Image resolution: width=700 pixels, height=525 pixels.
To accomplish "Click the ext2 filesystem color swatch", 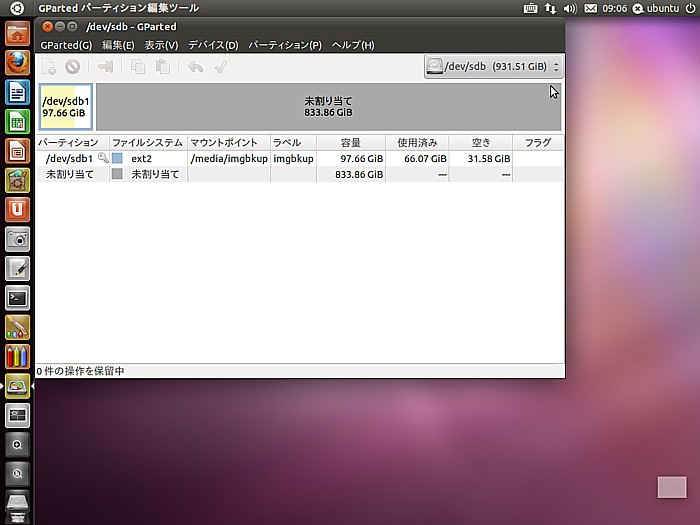I will tap(117, 158).
